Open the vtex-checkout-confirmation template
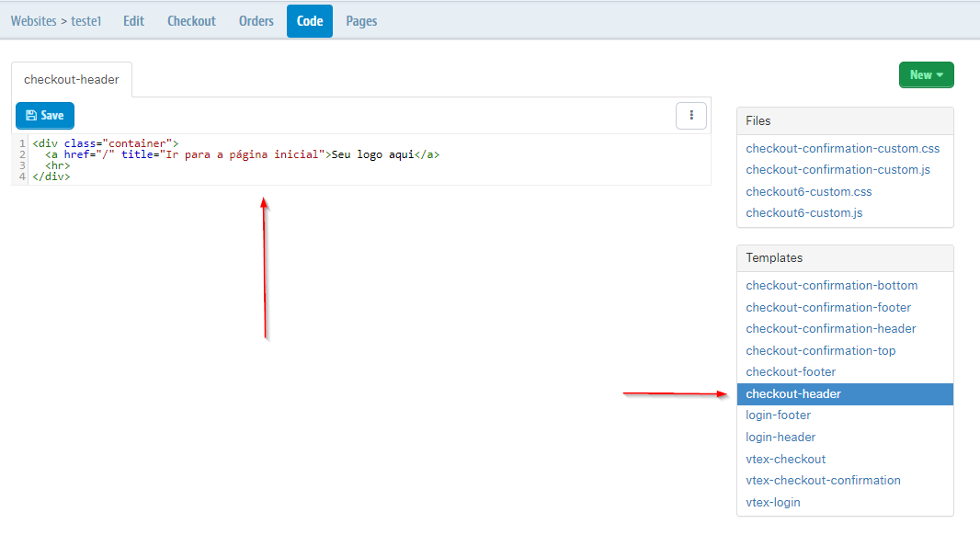 pos(823,480)
